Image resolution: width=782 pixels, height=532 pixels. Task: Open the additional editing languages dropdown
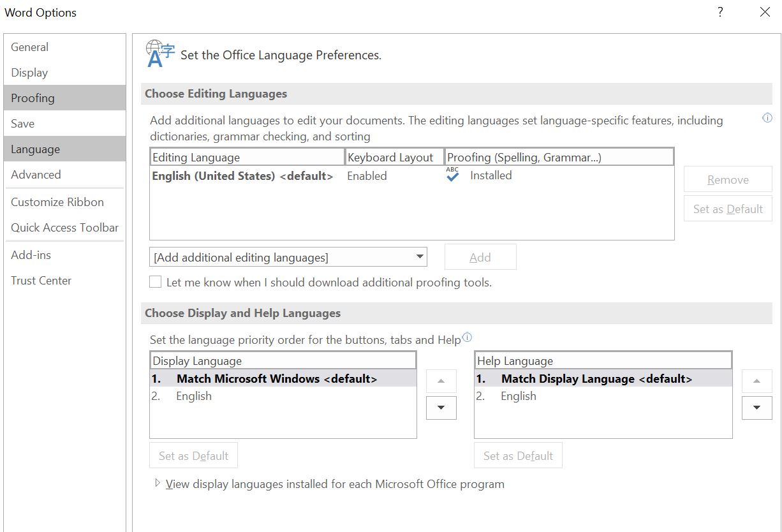coord(421,256)
